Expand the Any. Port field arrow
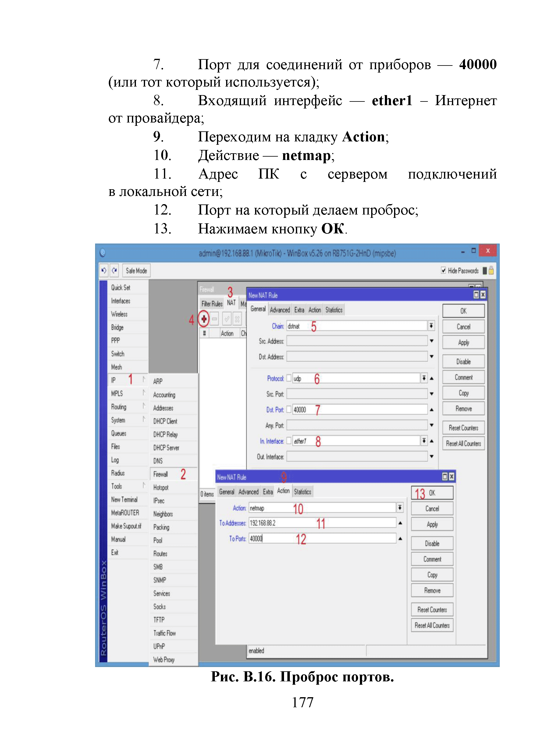Screen dimensions: 533x756 431,425
